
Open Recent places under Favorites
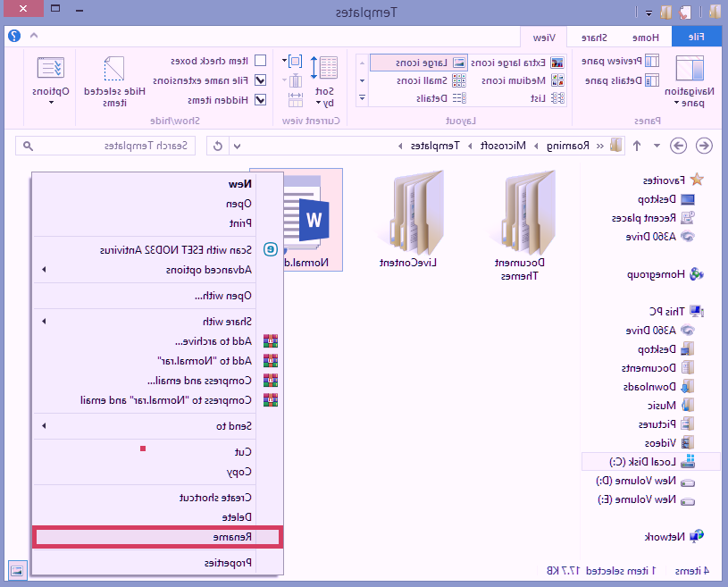653,218
